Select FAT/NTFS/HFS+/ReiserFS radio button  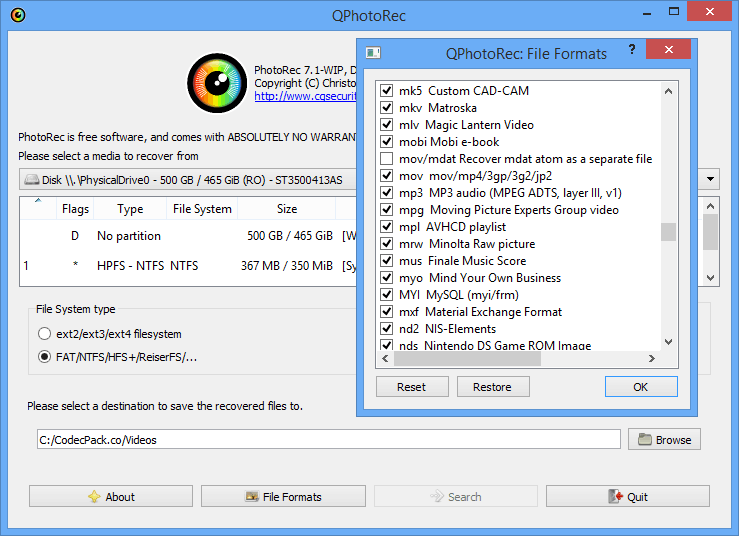(x=44, y=357)
